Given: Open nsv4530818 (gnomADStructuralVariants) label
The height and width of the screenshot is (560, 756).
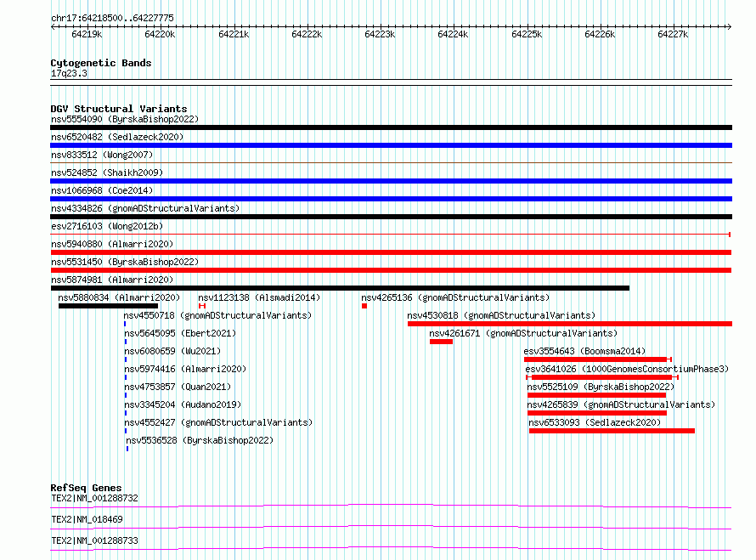Looking at the screenshot, I should (501, 315).
